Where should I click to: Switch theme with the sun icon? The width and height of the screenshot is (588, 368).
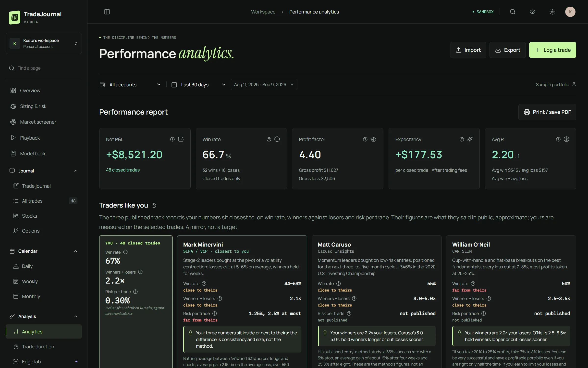[x=552, y=12]
